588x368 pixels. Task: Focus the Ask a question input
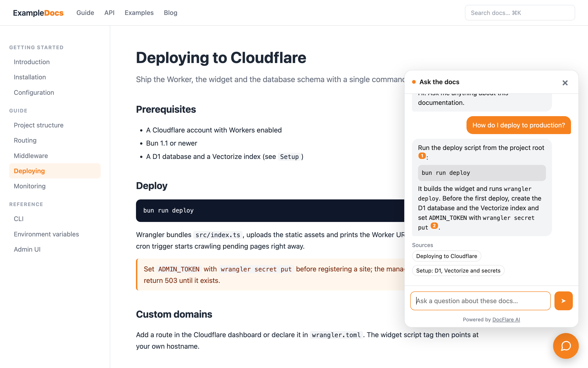tap(480, 301)
